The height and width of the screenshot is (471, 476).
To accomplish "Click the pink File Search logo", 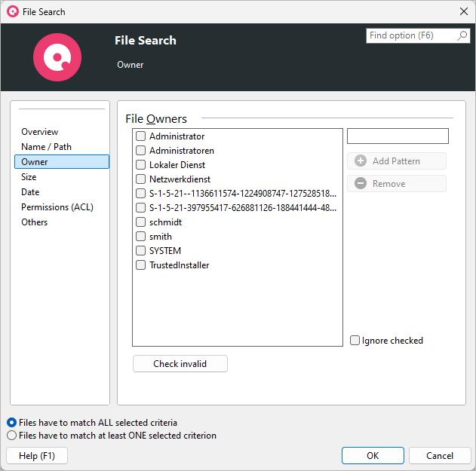I will coord(57,57).
